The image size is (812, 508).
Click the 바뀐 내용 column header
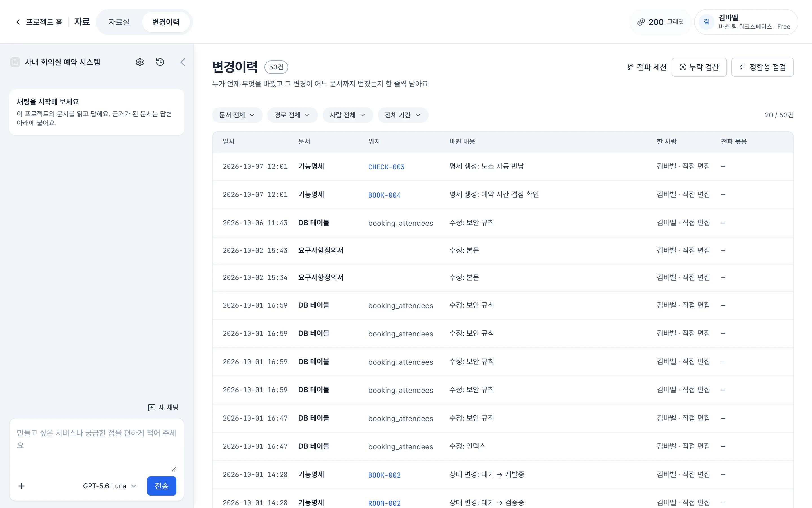(x=462, y=141)
